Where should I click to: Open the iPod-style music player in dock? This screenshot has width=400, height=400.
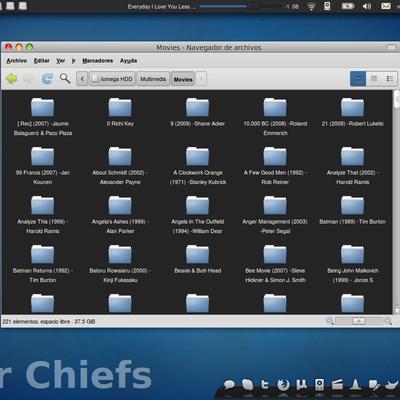pos(319,384)
